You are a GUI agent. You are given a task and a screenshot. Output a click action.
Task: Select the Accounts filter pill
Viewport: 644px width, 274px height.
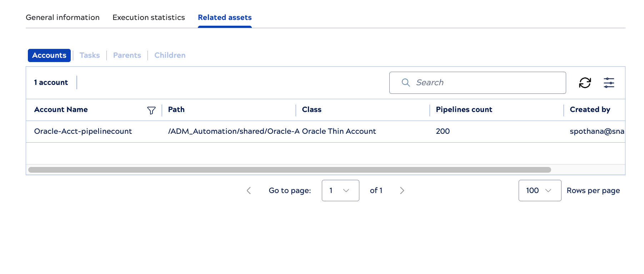point(49,55)
